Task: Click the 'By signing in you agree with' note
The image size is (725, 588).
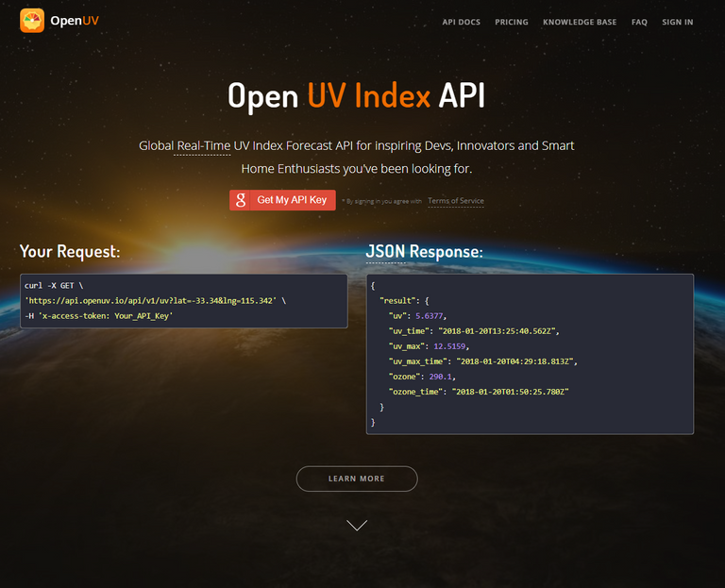Action: pos(382,201)
